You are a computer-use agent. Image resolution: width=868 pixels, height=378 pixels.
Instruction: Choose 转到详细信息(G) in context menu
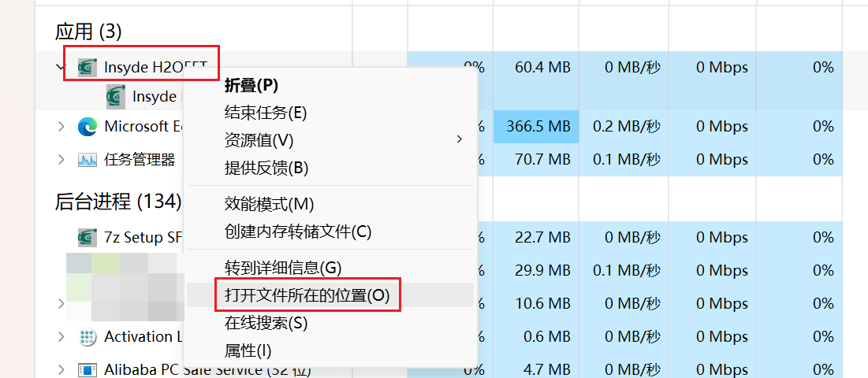pos(330,268)
